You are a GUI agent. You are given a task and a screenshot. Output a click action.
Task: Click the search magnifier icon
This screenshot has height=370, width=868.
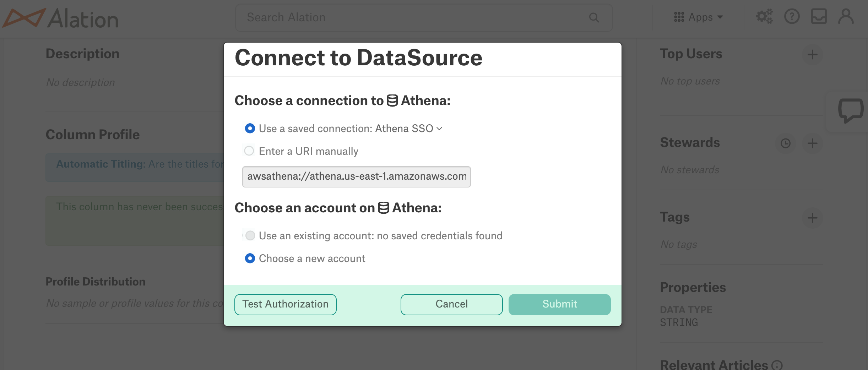tap(594, 17)
